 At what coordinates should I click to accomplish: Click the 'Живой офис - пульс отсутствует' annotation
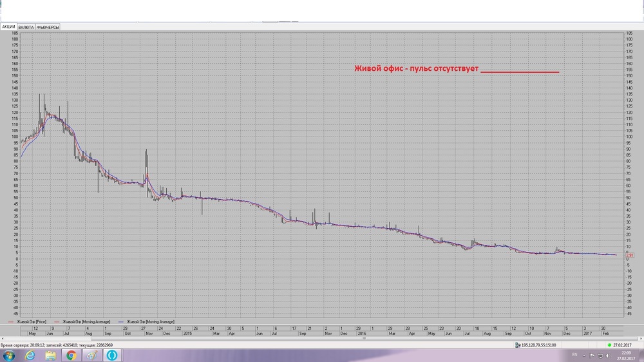(x=417, y=69)
